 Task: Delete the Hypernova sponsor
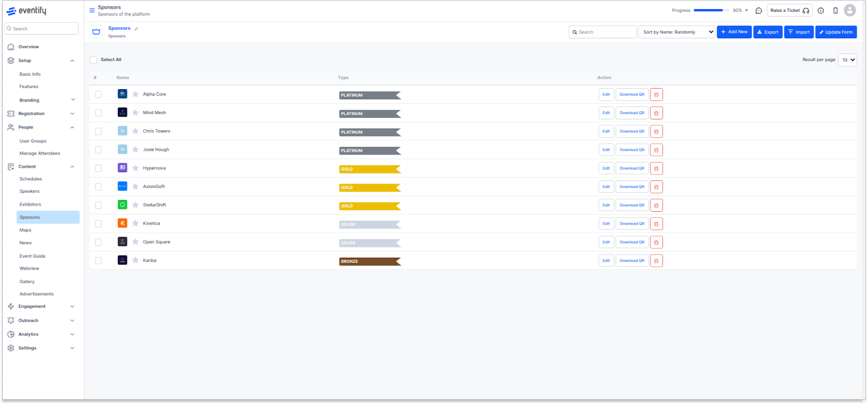coord(656,169)
